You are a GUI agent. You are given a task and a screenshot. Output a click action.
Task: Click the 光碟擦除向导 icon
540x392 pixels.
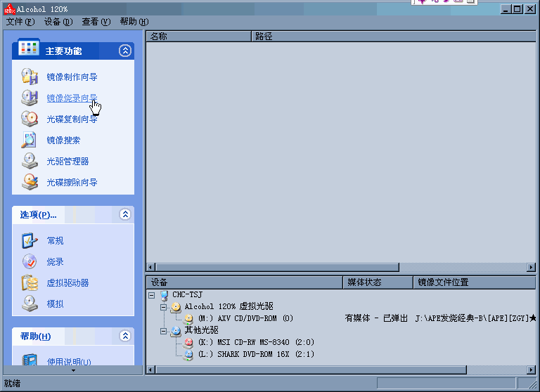point(30,182)
